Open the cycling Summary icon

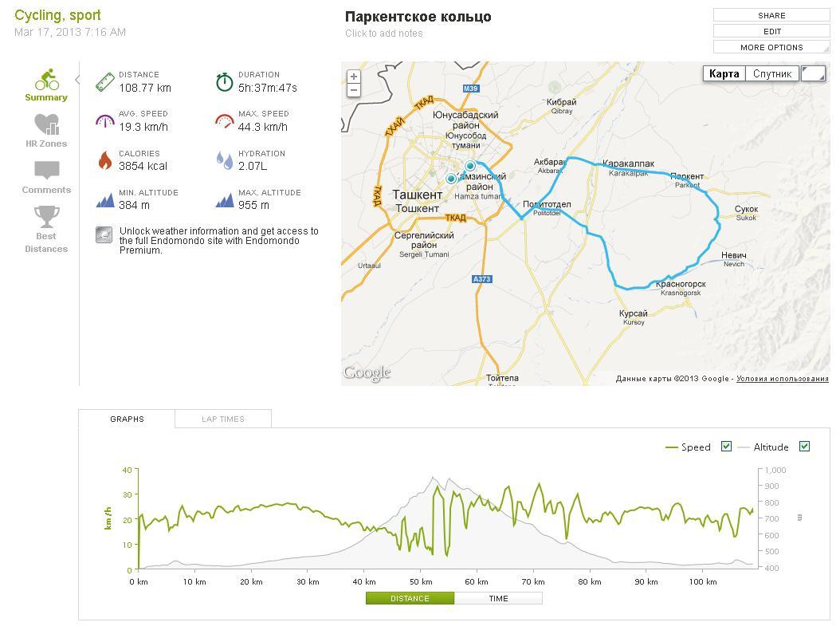pos(46,80)
